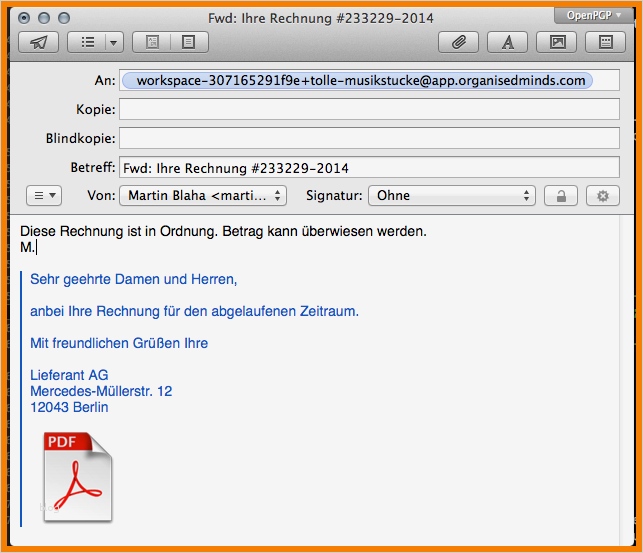Click quoted text 'Lieferant AG'
This screenshot has height=553, width=643.
tap(69, 375)
